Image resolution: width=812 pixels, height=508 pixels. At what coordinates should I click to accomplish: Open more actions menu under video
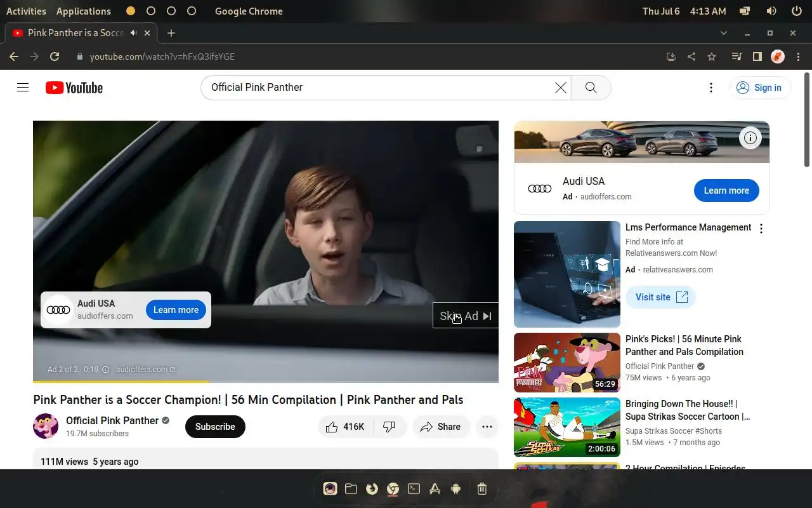487,427
